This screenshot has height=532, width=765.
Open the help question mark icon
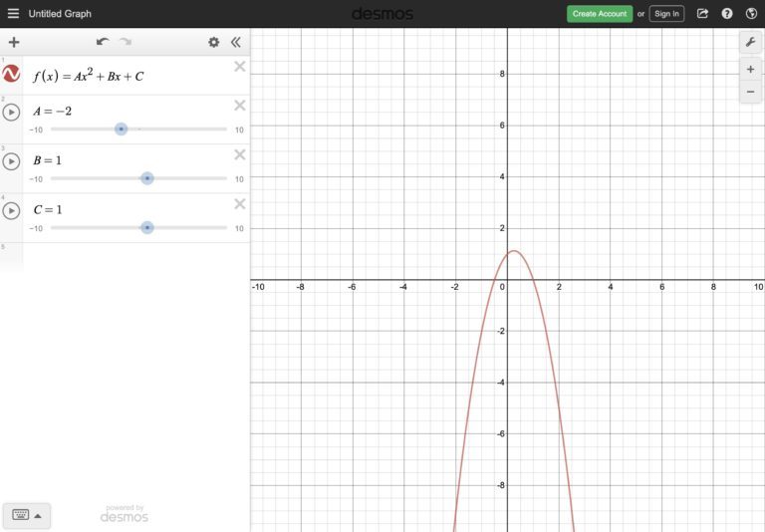[x=727, y=14]
